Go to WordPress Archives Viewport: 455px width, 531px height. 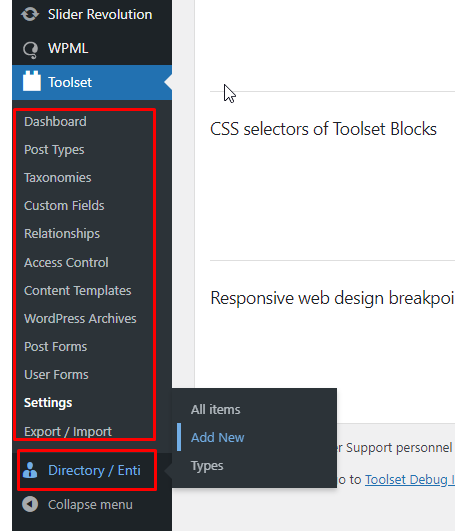coord(80,319)
